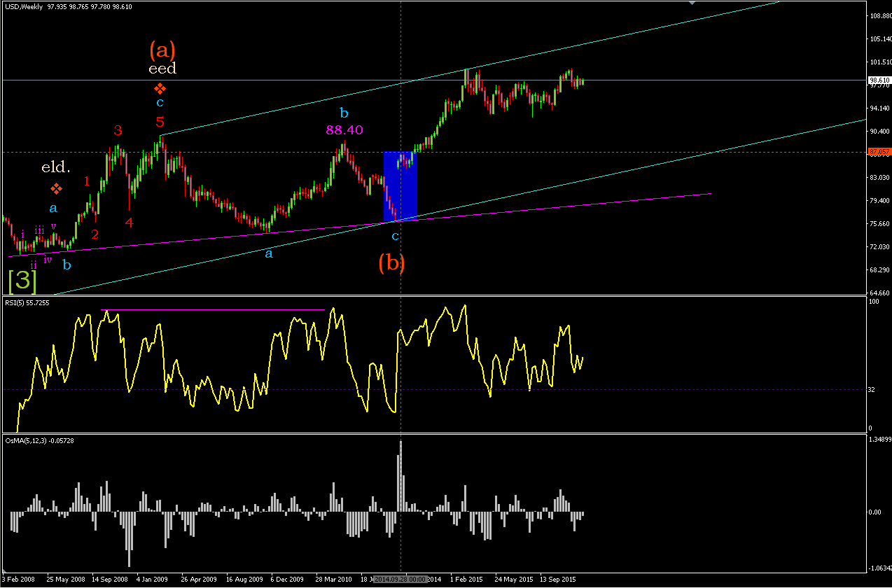Screen dimensions: 892x588
Task: Select the red wave label 2
Action: click(95, 234)
